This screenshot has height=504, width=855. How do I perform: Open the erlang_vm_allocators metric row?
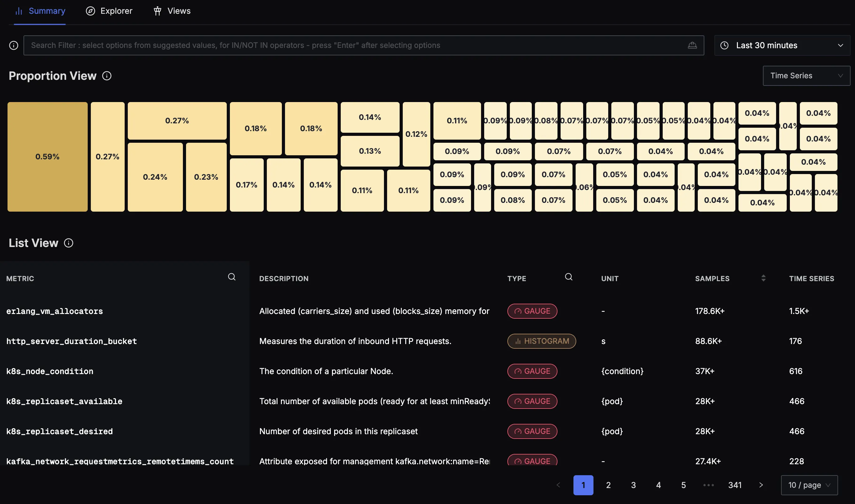point(54,311)
